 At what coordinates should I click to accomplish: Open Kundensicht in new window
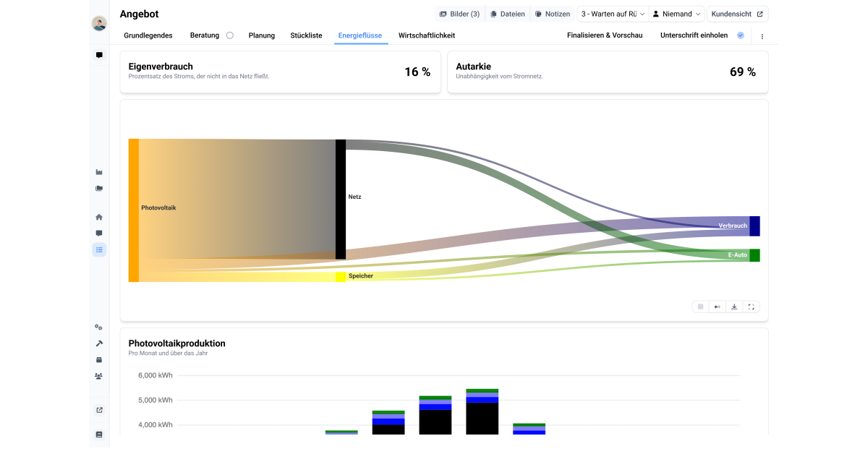(738, 14)
